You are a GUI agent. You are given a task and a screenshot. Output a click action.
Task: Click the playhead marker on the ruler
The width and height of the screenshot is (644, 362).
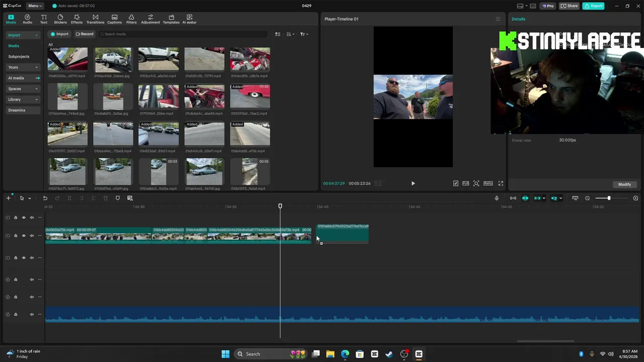click(x=280, y=206)
